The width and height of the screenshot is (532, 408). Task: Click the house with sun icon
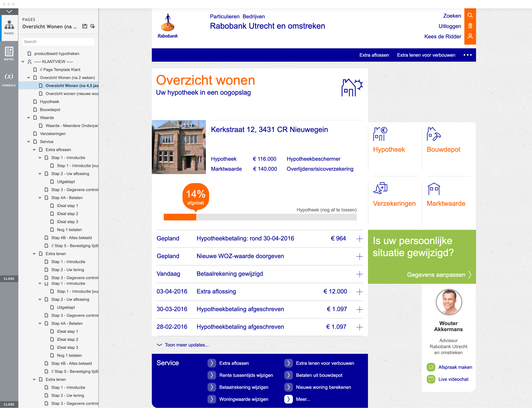click(x=352, y=87)
